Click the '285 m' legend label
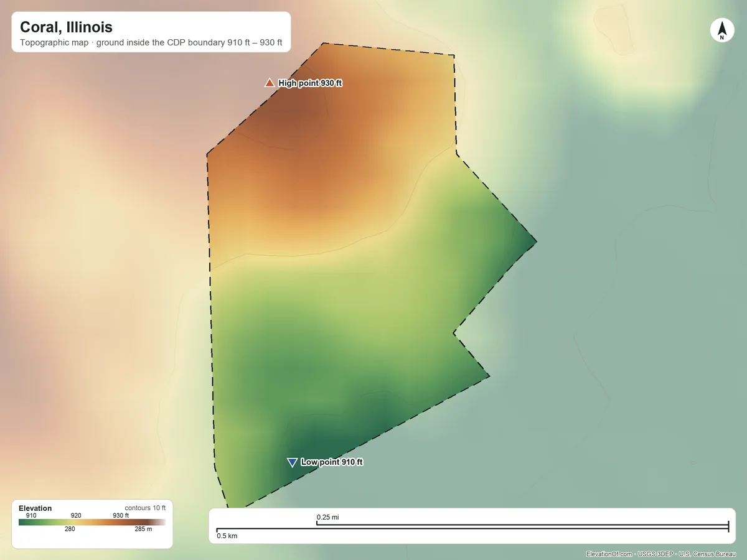Image resolution: width=747 pixels, height=560 pixels. (143, 530)
